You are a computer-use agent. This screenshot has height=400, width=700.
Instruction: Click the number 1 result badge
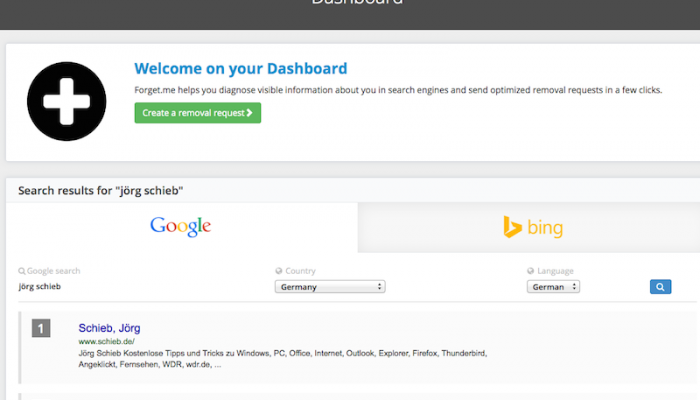click(x=41, y=329)
